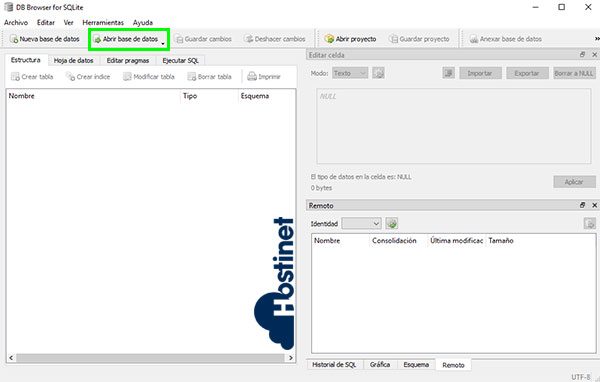This screenshot has width=600, height=382.
Task: Click the Exportar button
Action: pos(527,73)
